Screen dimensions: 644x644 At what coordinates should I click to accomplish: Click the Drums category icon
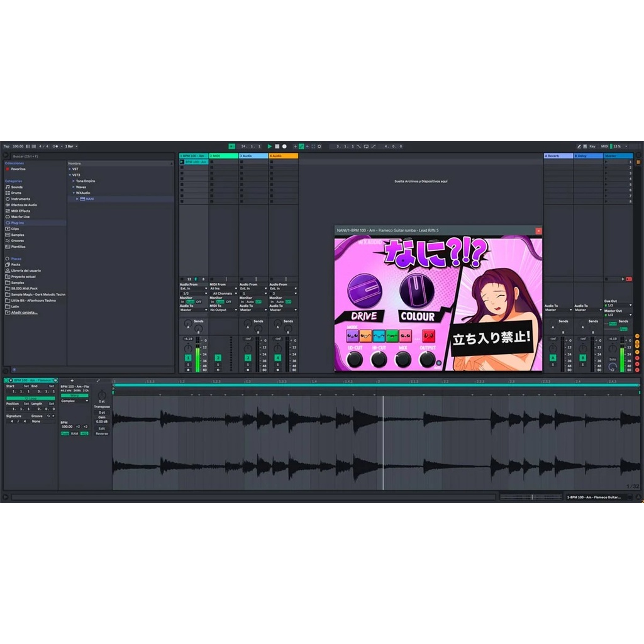point(8,192)
